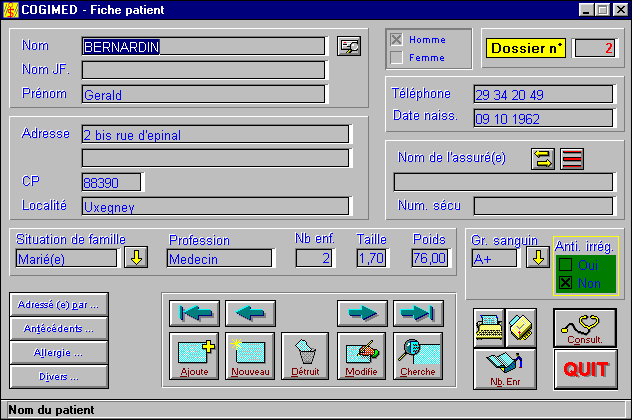Go to the first patient record arrow
This screenshot has width=632, height=420.
(194, 313)
